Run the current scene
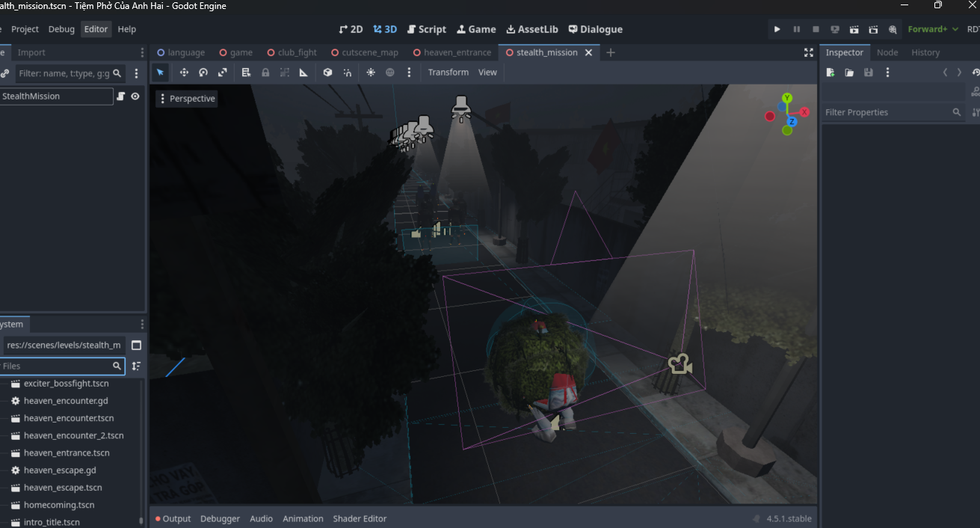Image resolution: width=980 pixels, height=528 pixels. [854, 29]
